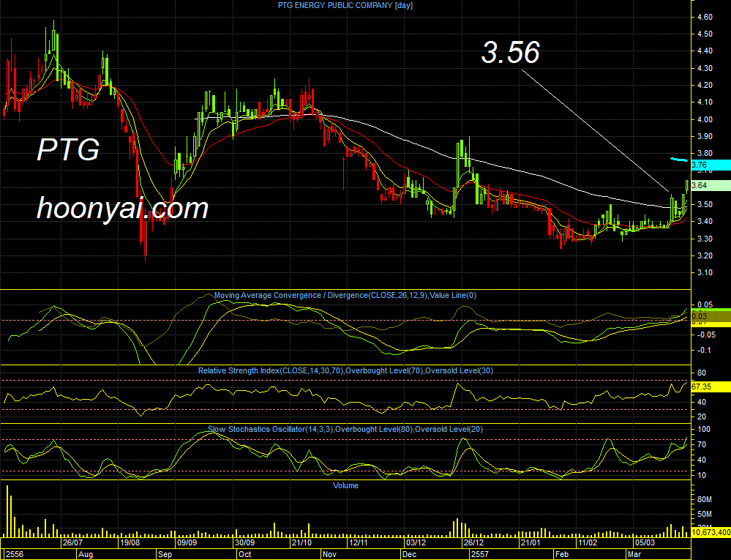Image resolution: width=731 pixels, height=560 pixels.
Task: Click the 80 RSI axis label
Action: pos(702,373)
